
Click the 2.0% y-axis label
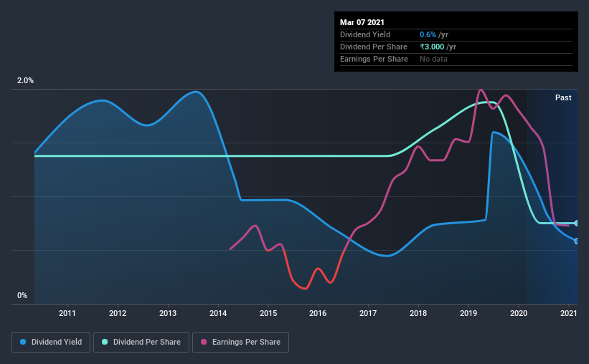pyautogui.click(x=26, y=81)
